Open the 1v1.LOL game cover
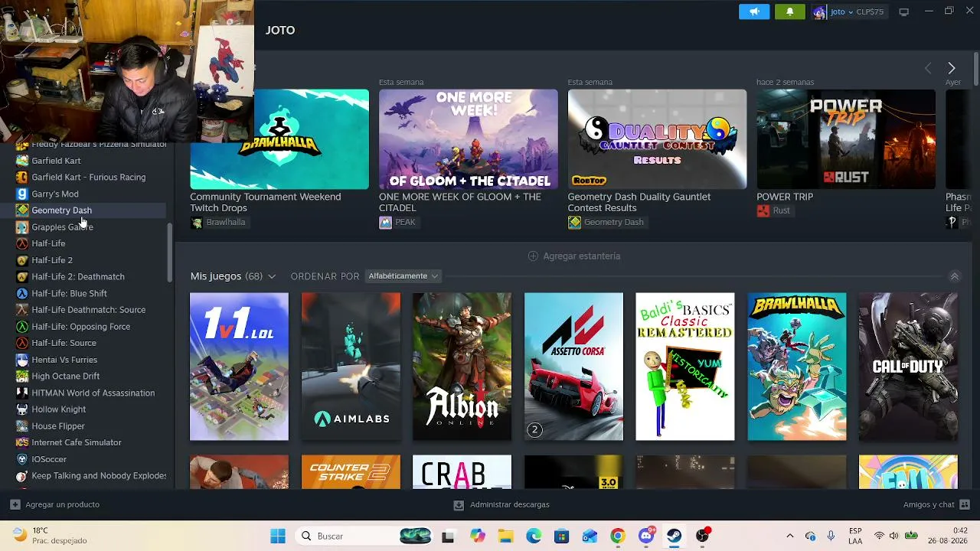 pos(239,367)
